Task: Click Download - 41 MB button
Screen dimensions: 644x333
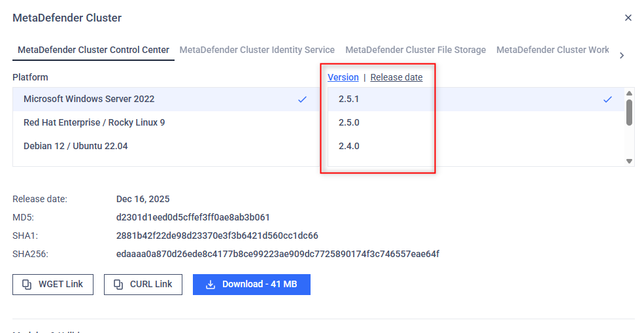Action: [x=251, y=285]
